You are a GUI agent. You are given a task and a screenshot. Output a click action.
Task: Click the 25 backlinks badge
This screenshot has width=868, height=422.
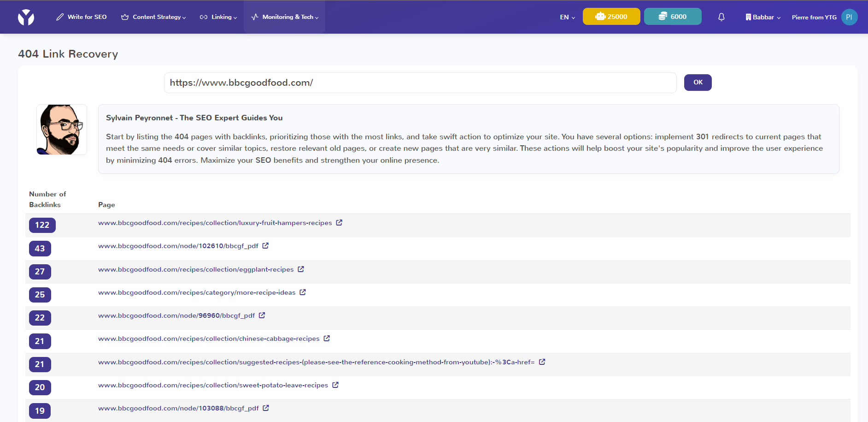coord(40,295)
